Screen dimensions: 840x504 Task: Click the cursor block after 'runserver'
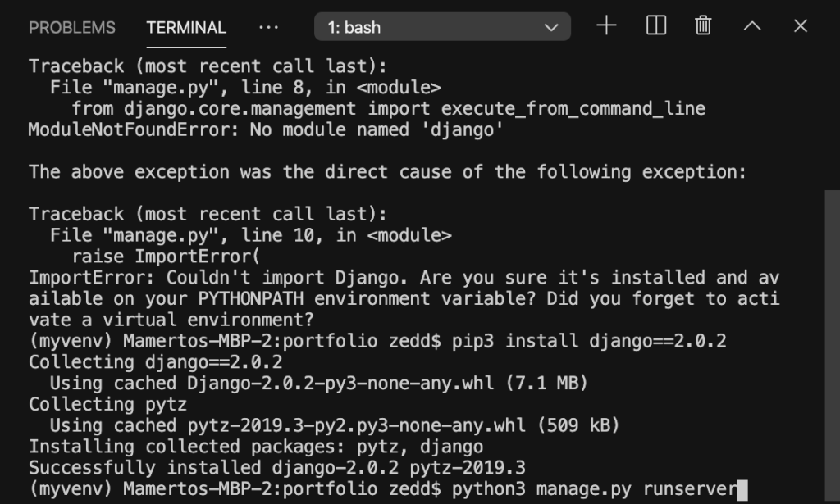tap(742, 489)
